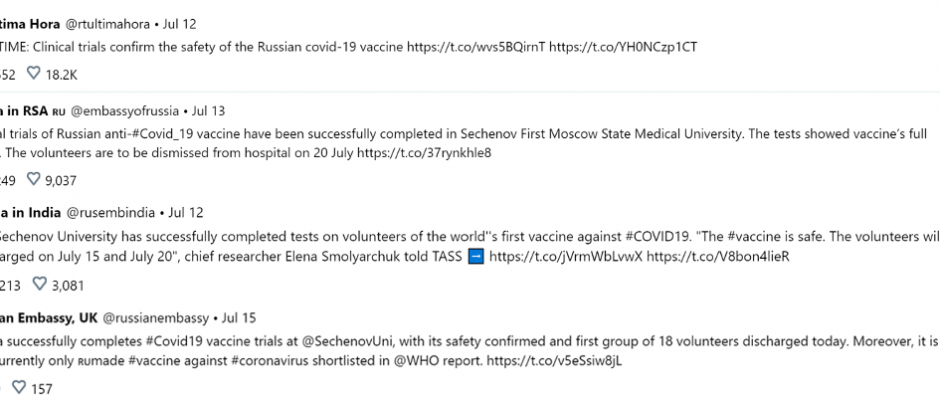940x400 pixels.
Task: Open the @embassyofrussia profile handle
Action: click(125, 111)
